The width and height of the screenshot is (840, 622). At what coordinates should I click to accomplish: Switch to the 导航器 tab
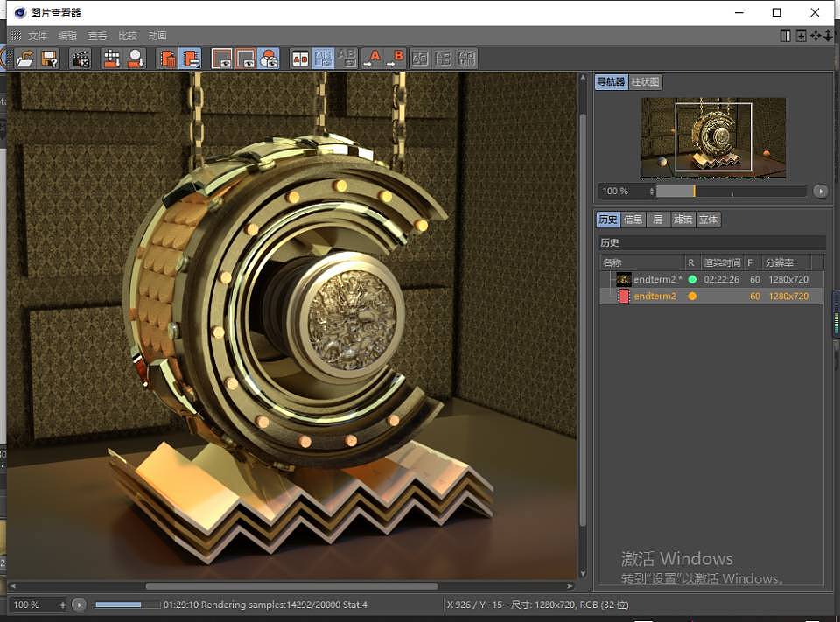click(612, 82)
